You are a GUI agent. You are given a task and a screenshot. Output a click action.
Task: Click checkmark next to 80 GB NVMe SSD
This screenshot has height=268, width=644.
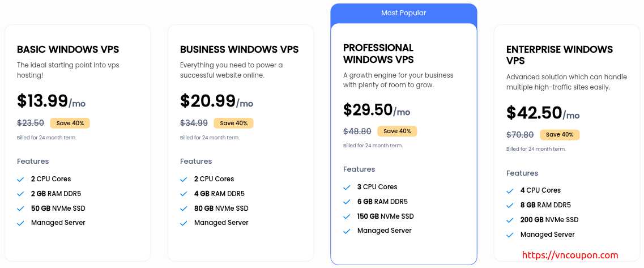pos(184,209)
